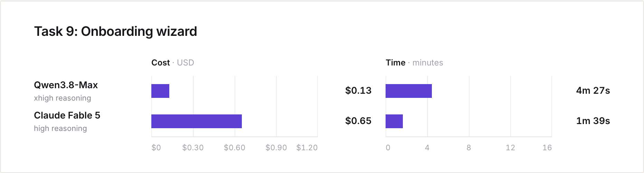Click the xhigh reasoning subtitle
The image size is (644, 173).
[x=63, y=98]
